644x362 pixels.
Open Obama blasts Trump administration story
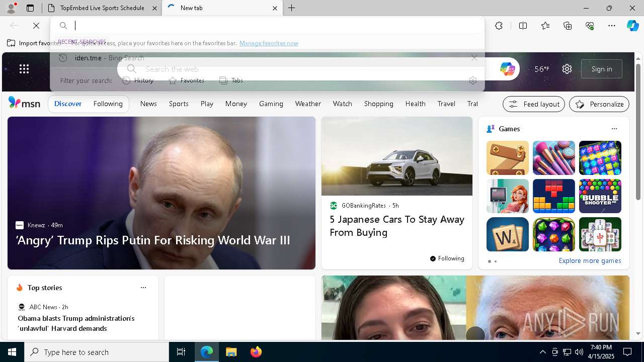[76, 323]
